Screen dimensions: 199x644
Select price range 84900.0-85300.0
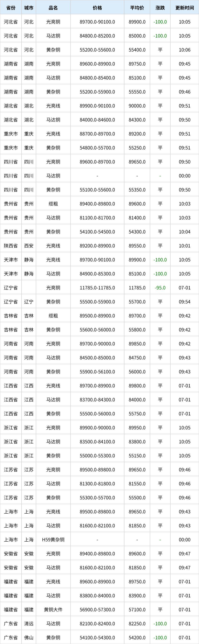coord(97,274)
